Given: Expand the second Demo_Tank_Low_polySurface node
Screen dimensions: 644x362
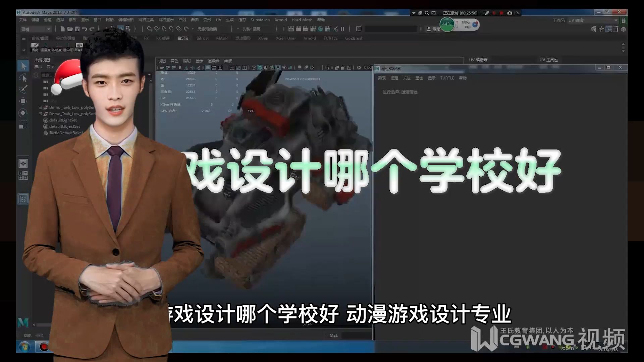Looking at the screenshot, I should 40,114.
